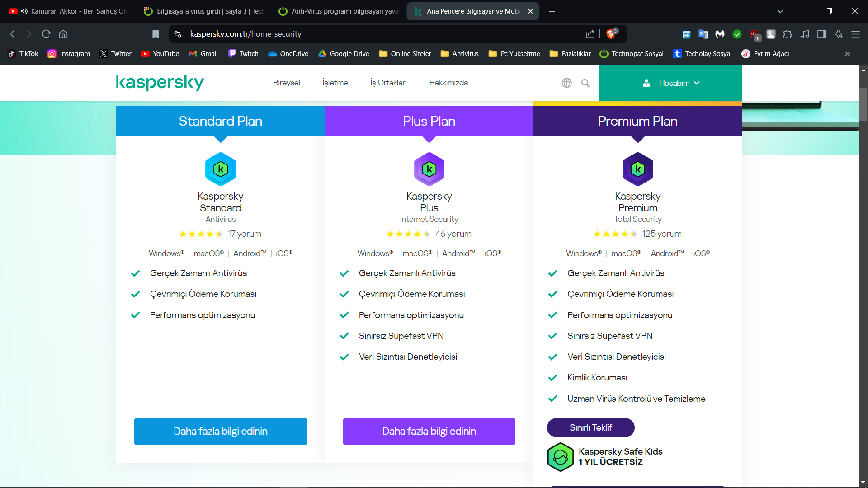Viewport: 868px width, 488px height.
Task: Open the İşletme navigation menu
Action: (335, 83)
